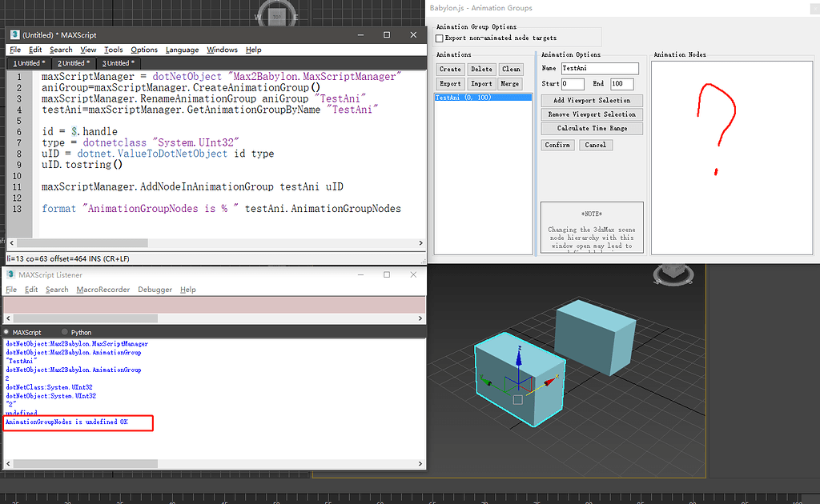820x504 pixels.
Task: Create a new animation group
Action: click(x=450, y=69)
